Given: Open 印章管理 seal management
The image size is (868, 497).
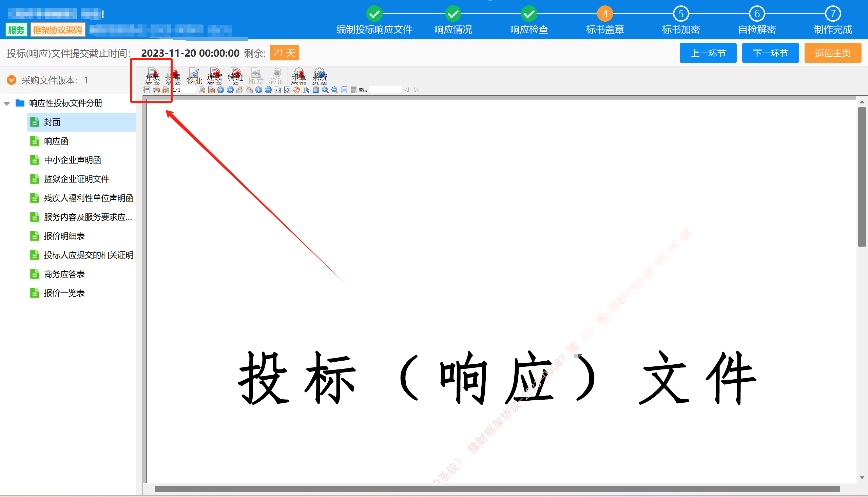Looking at the screenshot, I should (299, 76).
